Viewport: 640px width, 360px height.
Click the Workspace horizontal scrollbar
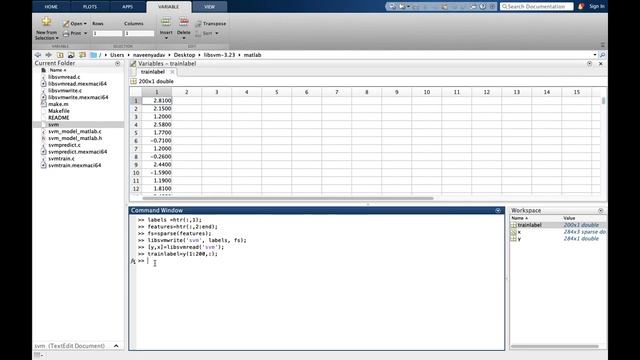pyautogui.click(x=555, y=347)
